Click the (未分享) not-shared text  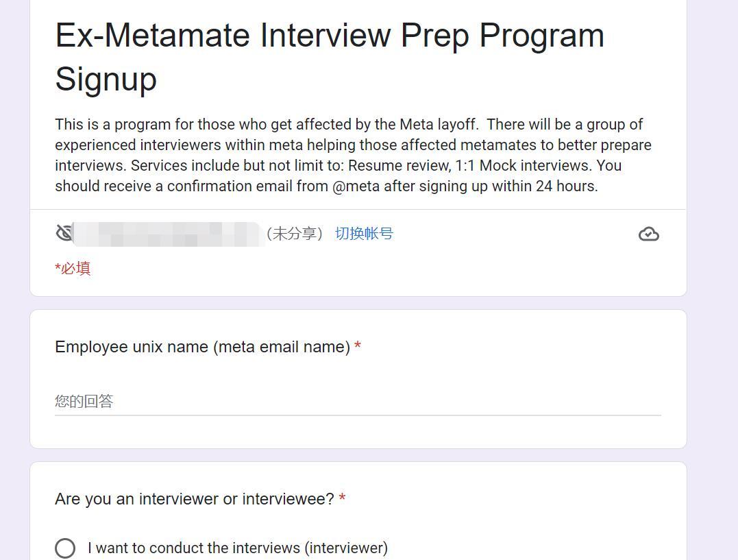pos(295,234)
